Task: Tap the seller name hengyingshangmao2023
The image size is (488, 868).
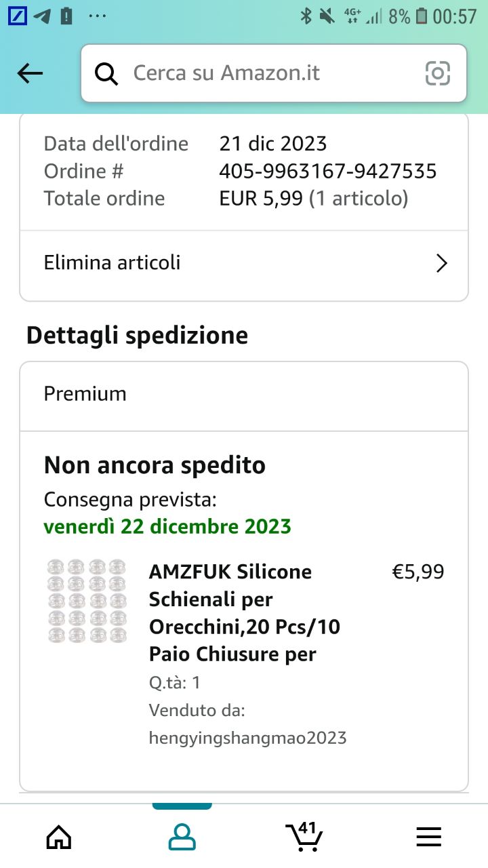Action: [x=247, y=738]
